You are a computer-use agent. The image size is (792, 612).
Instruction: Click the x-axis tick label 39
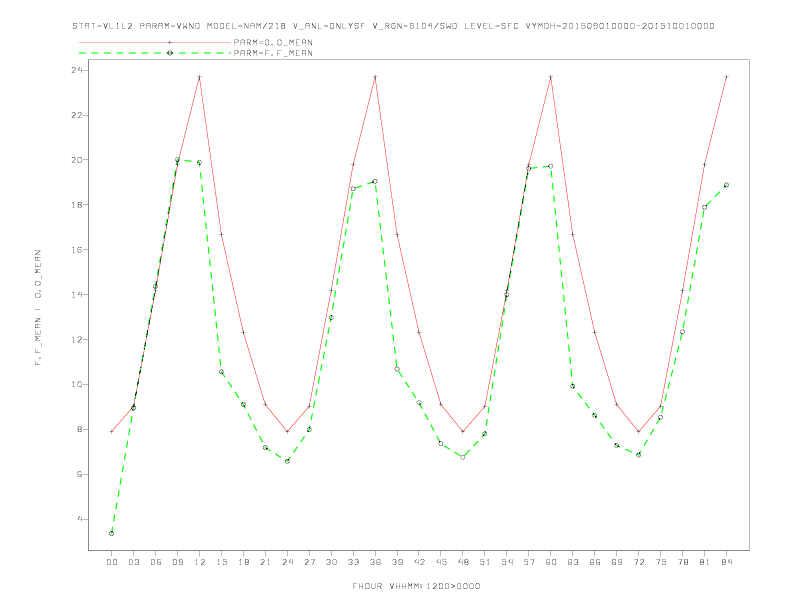click(397, 562)
